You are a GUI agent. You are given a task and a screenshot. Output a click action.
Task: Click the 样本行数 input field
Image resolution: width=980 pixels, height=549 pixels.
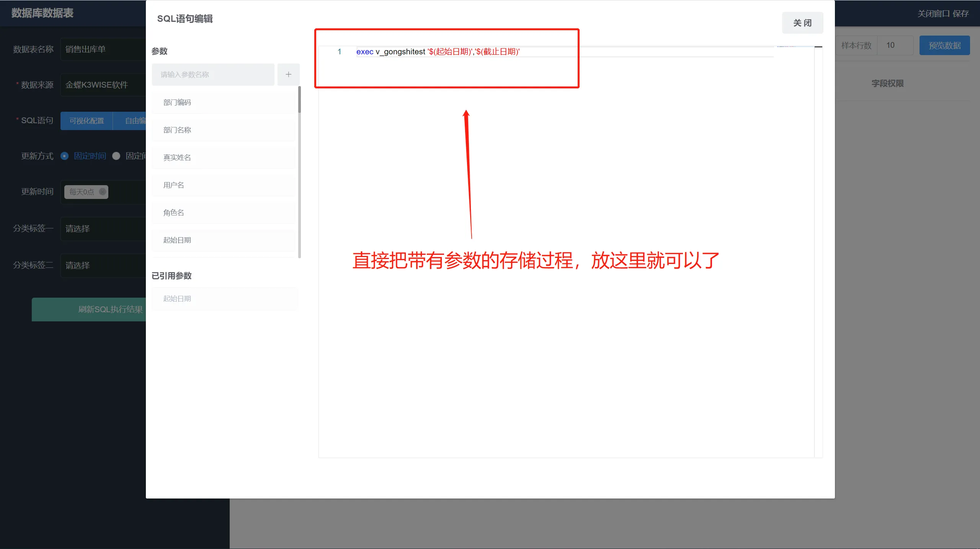coord(895,46)
